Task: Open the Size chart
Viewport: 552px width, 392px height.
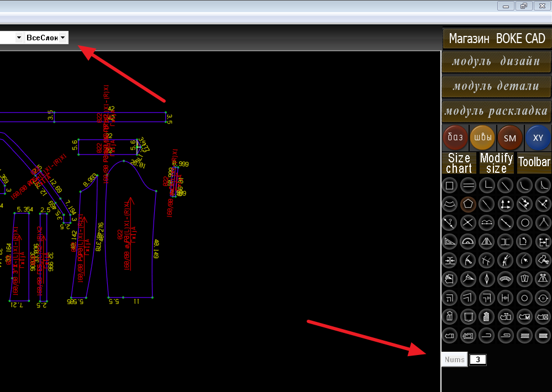Action: 459,163
